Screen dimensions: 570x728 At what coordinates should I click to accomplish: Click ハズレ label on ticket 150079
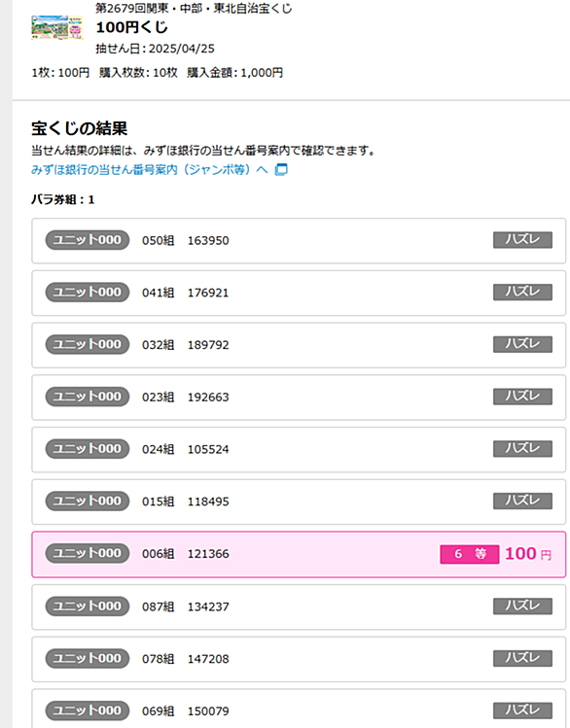[x=522, y=711]
